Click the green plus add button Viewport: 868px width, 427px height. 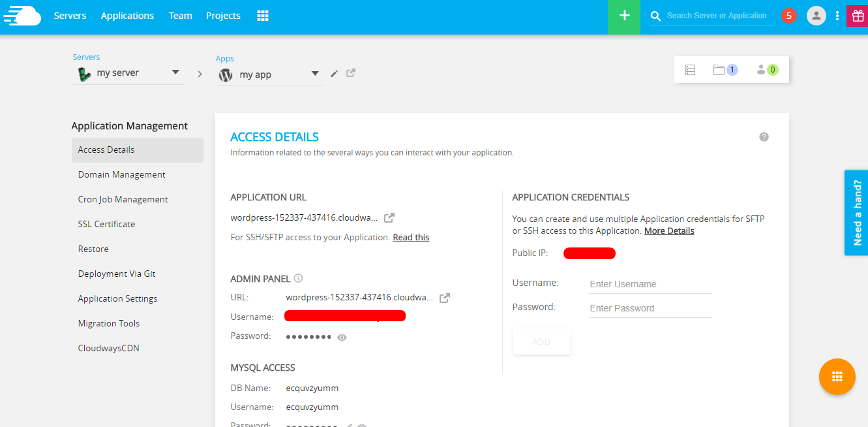pyautogui.click(x=625, y=16)
